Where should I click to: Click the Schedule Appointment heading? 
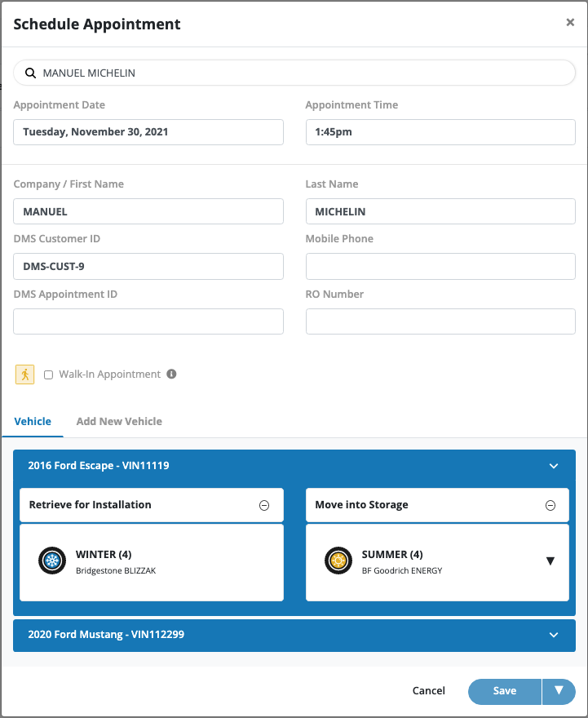[x=97, y=24]
